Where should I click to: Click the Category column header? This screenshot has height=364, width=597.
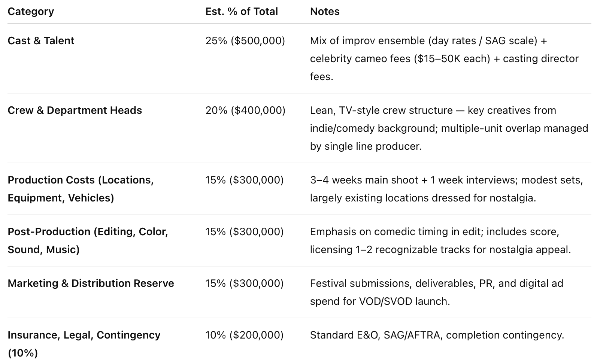(31, 12)
